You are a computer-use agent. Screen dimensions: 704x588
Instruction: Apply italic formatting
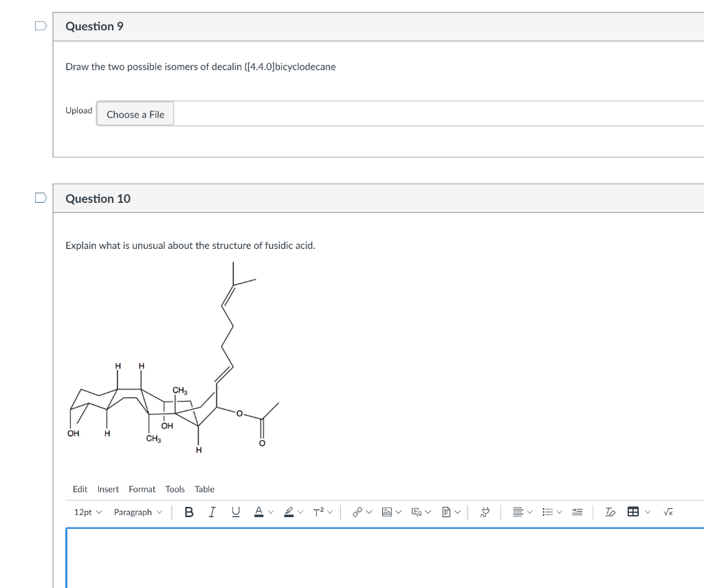[x=212, y=511]
